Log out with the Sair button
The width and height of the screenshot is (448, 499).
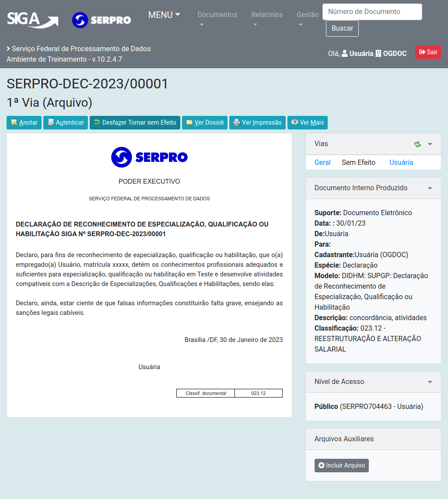click(x=428, y=52)
